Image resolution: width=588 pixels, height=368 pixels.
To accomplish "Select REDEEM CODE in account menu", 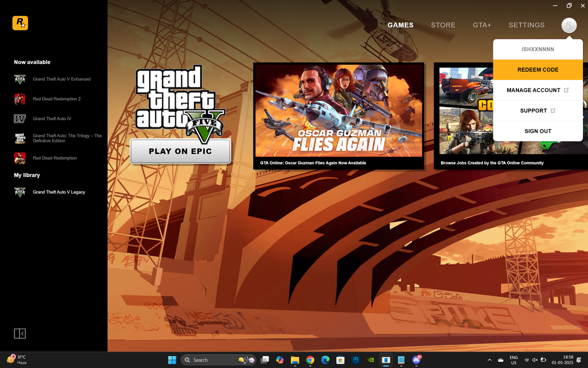I will (538, 70).
